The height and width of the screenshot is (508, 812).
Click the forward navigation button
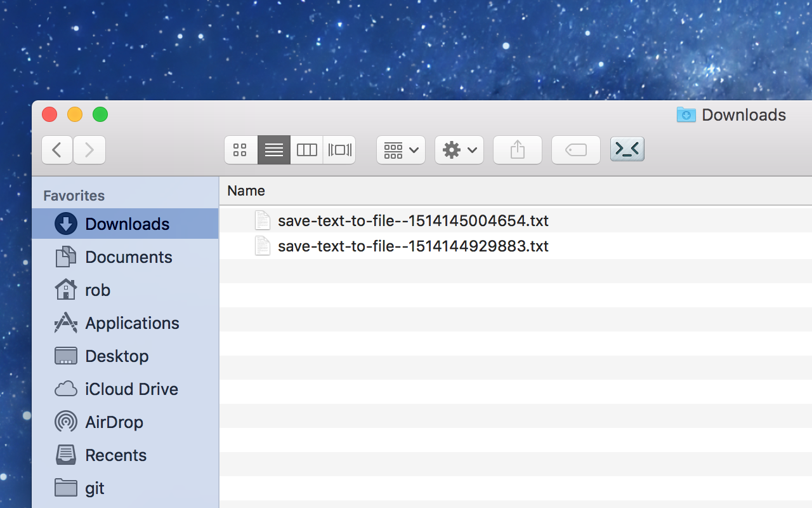(x=89, y=150)
